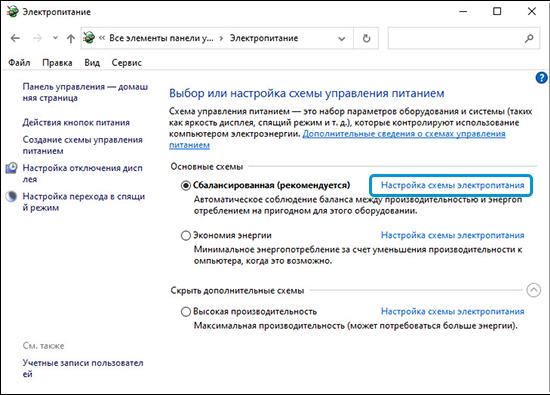Screen dimensions: 550x395
Task: Open Настройка отключения дисплея link
Action: 82,174
